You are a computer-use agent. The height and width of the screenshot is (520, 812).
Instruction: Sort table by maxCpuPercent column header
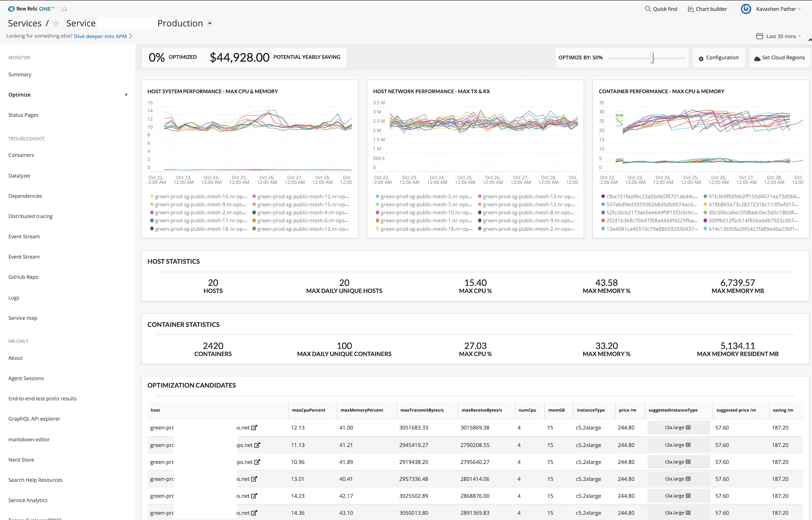click(x=309, y=410)
